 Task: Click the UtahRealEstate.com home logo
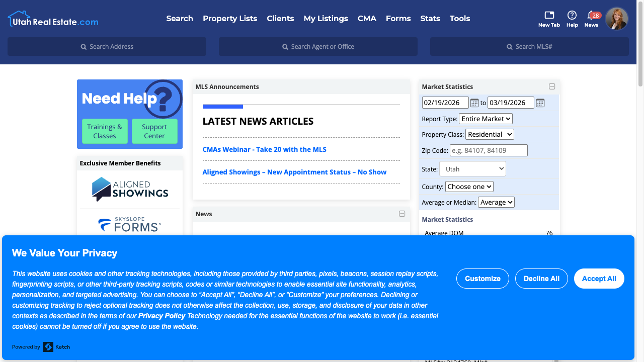53,19
